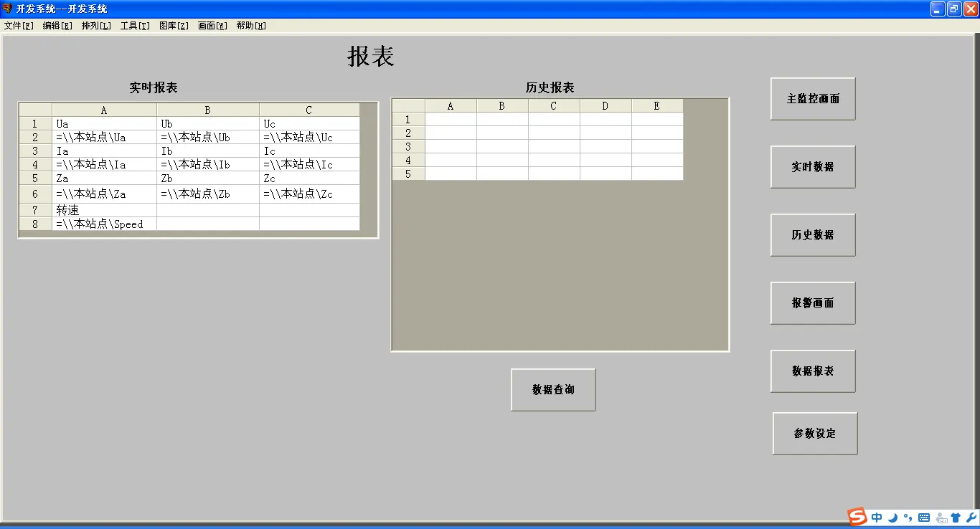Open the 画面[W] menu
This screenshot has width=980, height=529.
[x=212, y=24]
